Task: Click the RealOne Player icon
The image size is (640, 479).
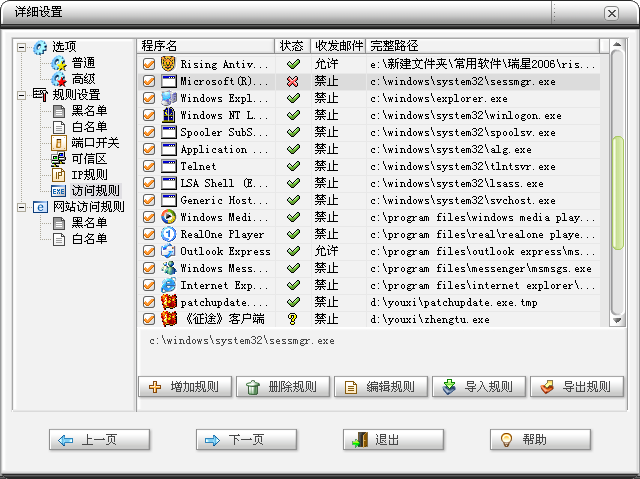Action: click(168, 234)
